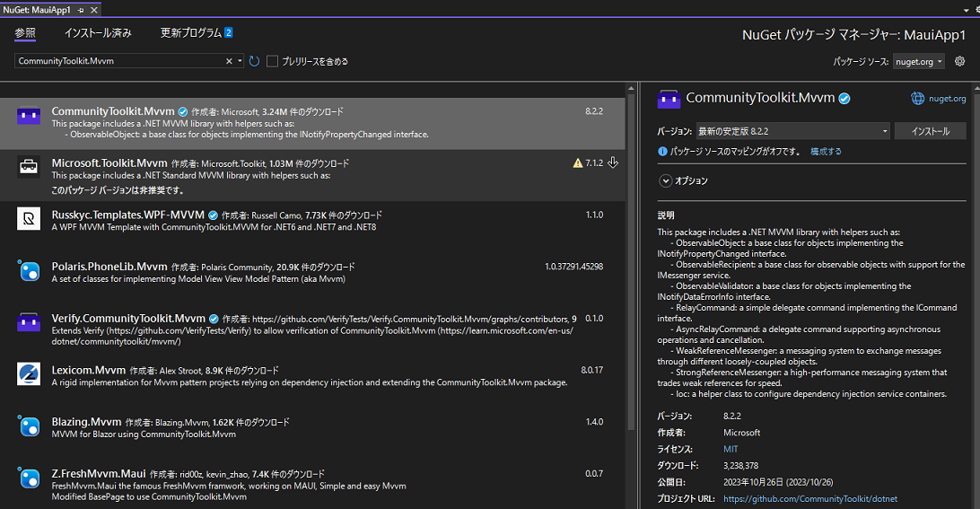
Task: Select CommunityToolkit.Mvvm package icon in list
Action: click(x=29, y=117)
